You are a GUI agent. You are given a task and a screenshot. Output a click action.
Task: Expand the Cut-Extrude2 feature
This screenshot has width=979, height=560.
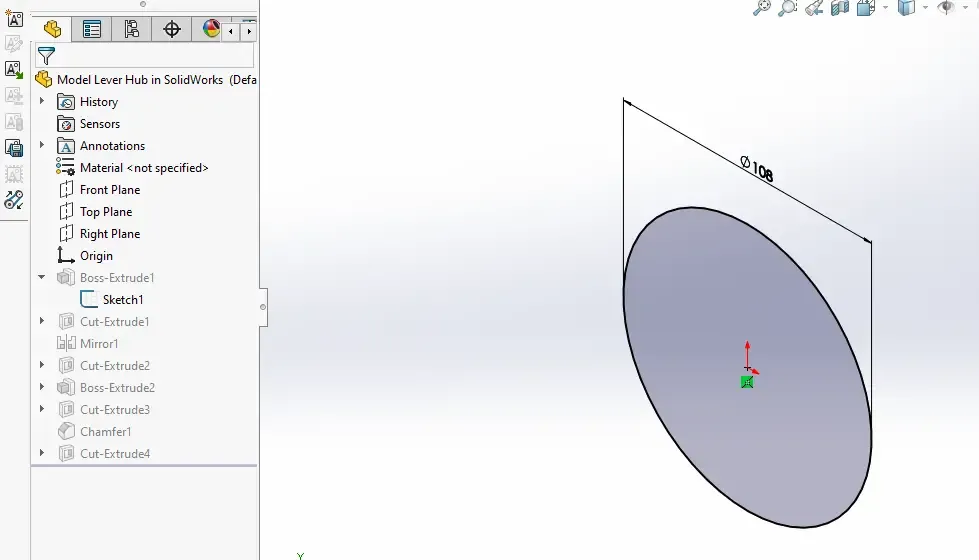[x=42, y=365]
